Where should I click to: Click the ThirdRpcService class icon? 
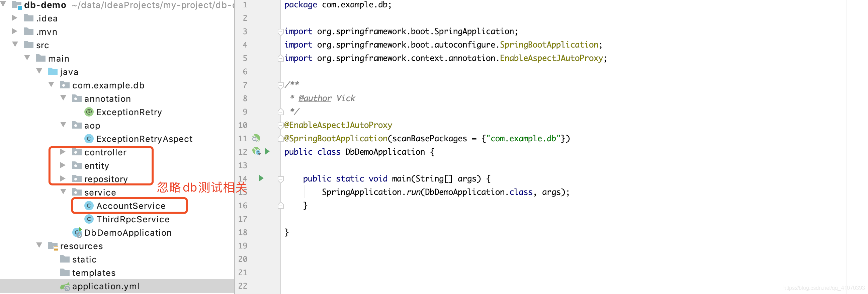coord(89,219)
